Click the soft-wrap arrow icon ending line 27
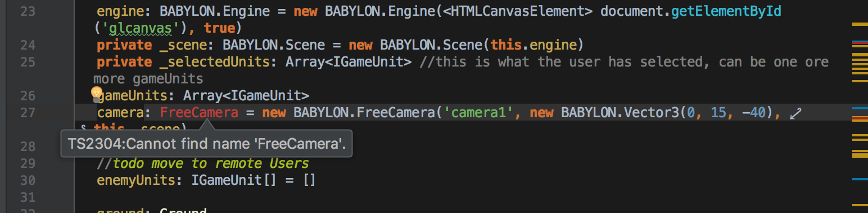This screenshot has height=213, width=868. coord(795,114)
